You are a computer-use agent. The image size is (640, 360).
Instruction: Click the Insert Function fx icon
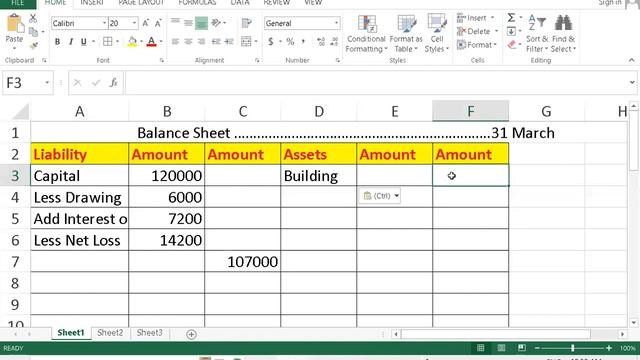click(113, 83)
